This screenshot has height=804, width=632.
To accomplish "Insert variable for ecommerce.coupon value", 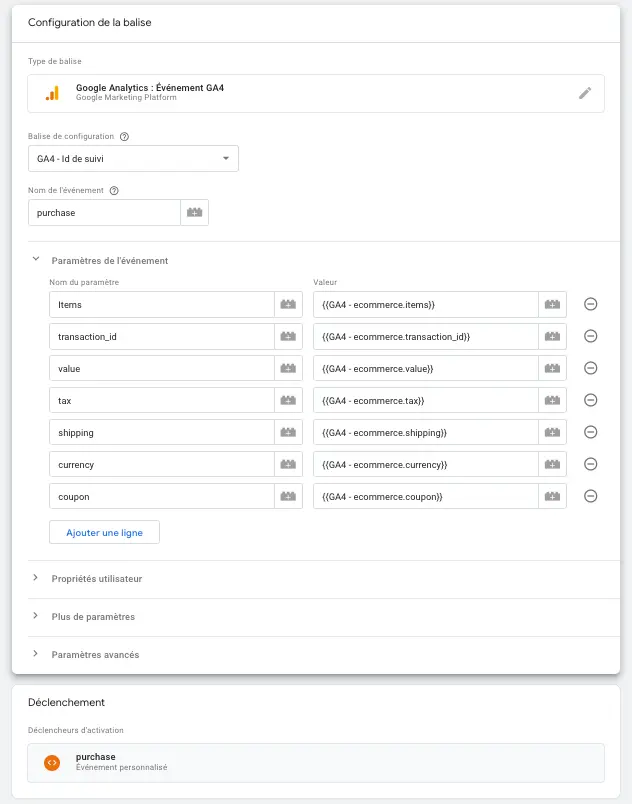I will [x=552, y=496].
